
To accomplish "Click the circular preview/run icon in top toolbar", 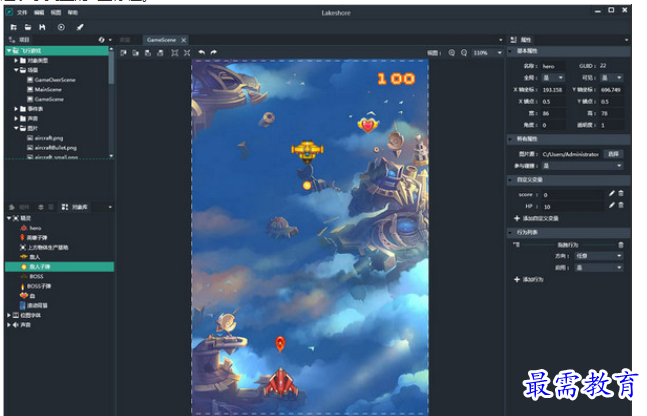I will (x=61, y=27).
